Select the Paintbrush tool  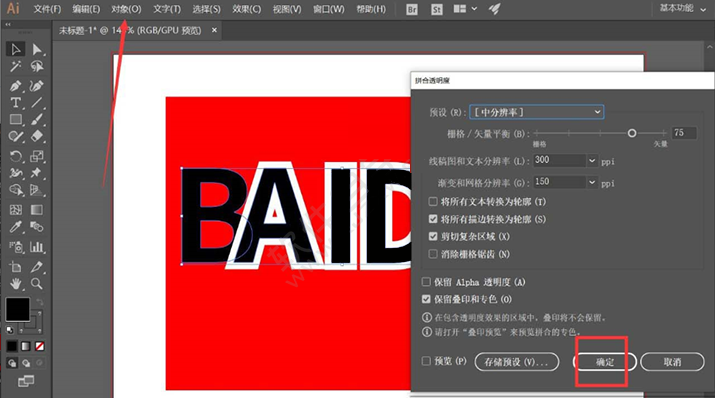tap(37, 119)
